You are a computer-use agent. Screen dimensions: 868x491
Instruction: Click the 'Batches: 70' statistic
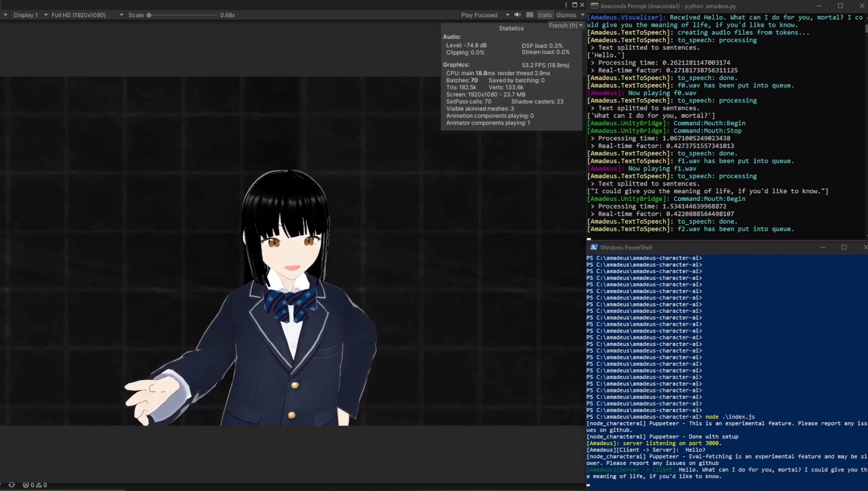(x=462, y=80)
